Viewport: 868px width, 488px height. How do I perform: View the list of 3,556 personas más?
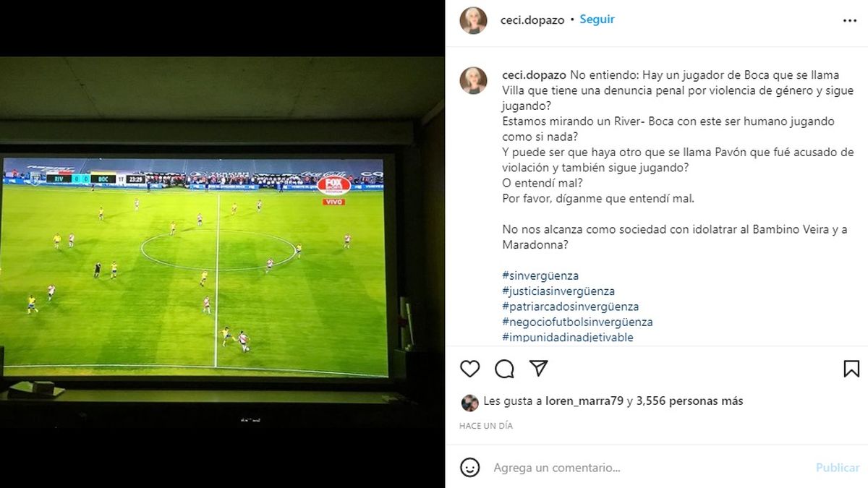pyautogui.click(x=690, y=401)
